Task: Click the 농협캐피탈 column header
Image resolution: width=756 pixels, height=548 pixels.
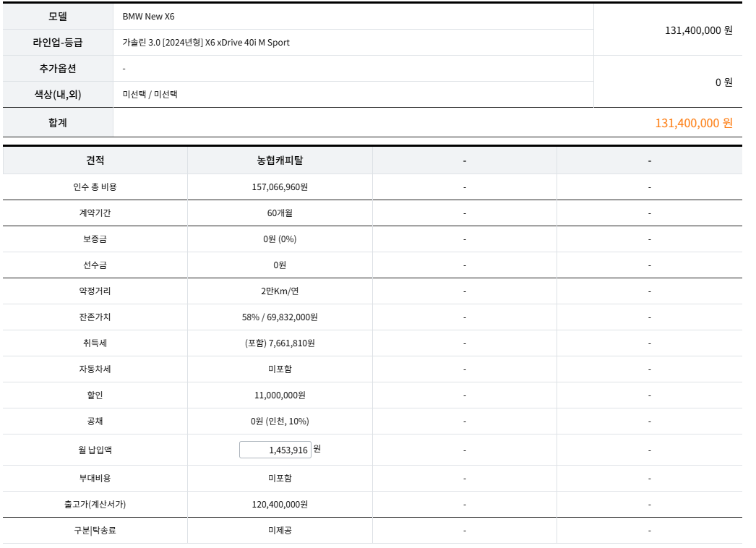Action: tap(280, 160)
